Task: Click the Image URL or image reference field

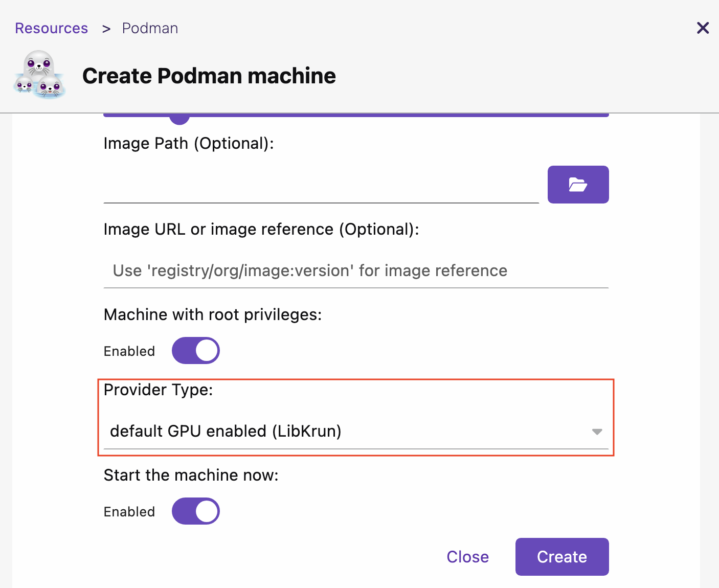Action: pos(356,270)
